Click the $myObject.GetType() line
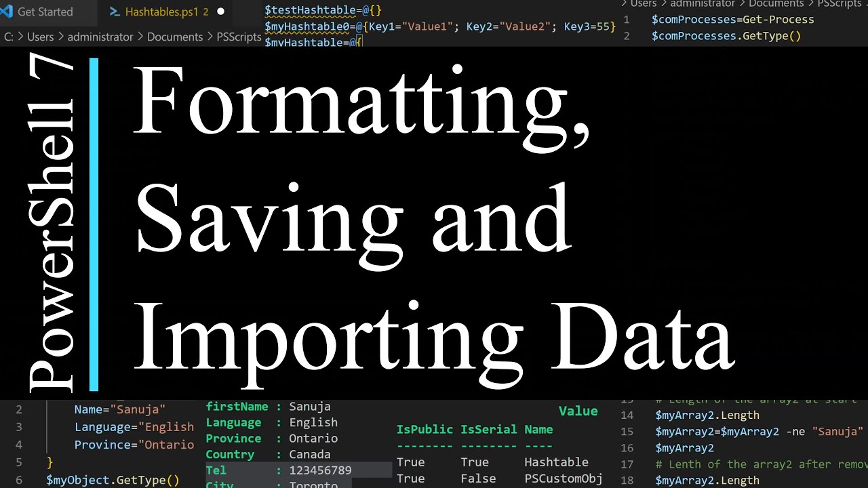The height and width of the screenshot is (488, 868). 113,480
